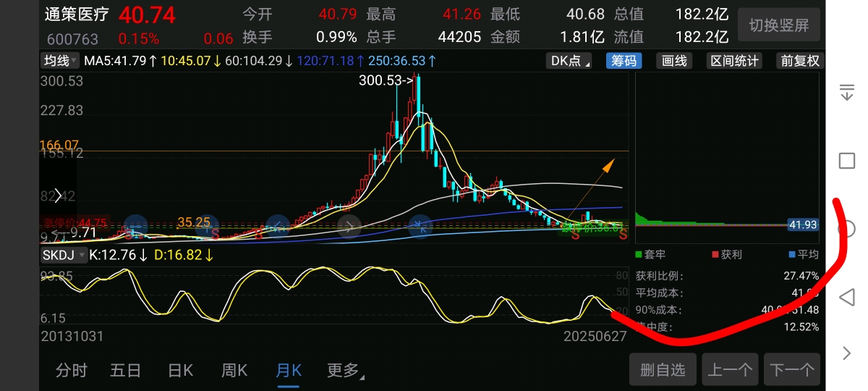The image size is (868, 391).
Task: Go back with the triangle nav button
Action: (847, 297)
